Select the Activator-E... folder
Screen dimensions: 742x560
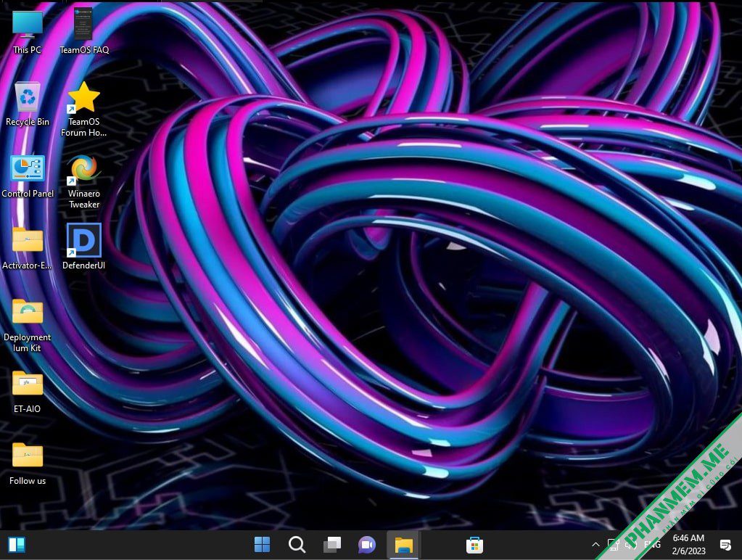(28, 248)
